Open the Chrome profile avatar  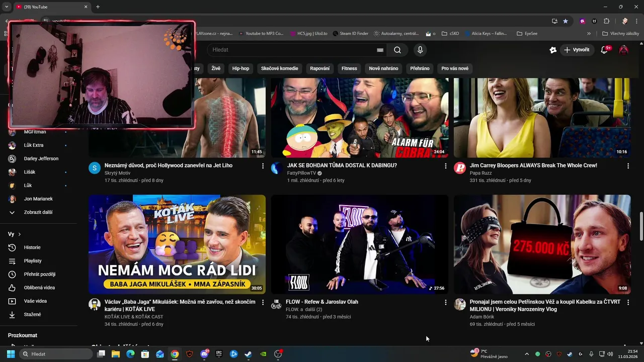pos(625,21)
